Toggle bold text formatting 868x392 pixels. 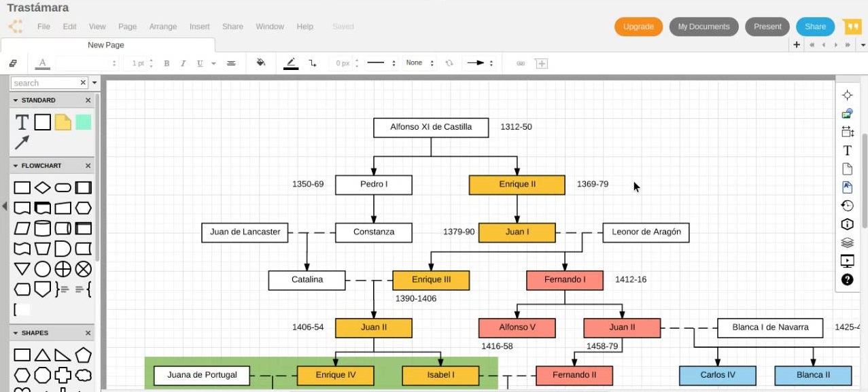tap(167, 62)
